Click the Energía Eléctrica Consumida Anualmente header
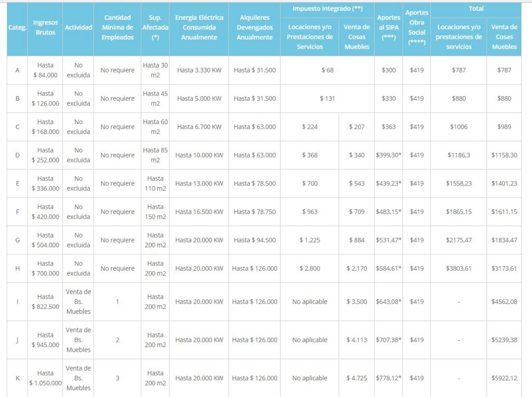This screenshot has width=532, height=397. pyautogui.click(x=199, y=28)
